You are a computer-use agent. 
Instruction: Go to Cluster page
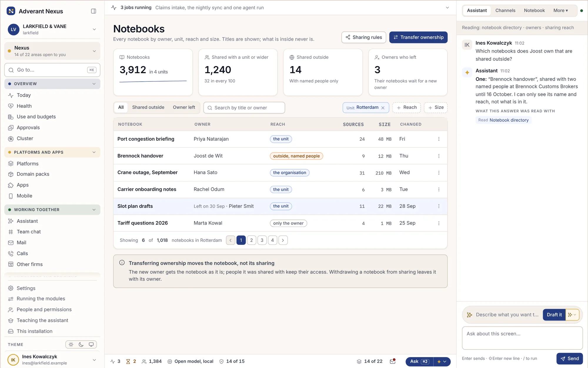25,138
